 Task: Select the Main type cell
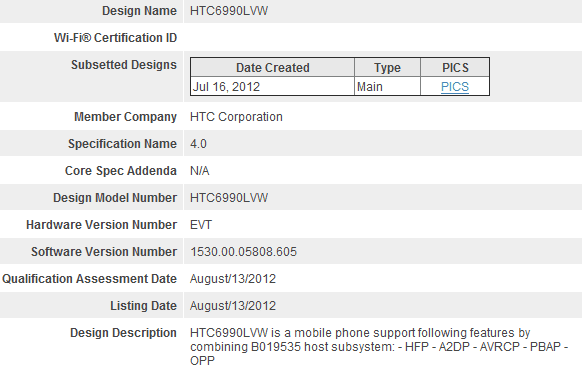(387, 86)
